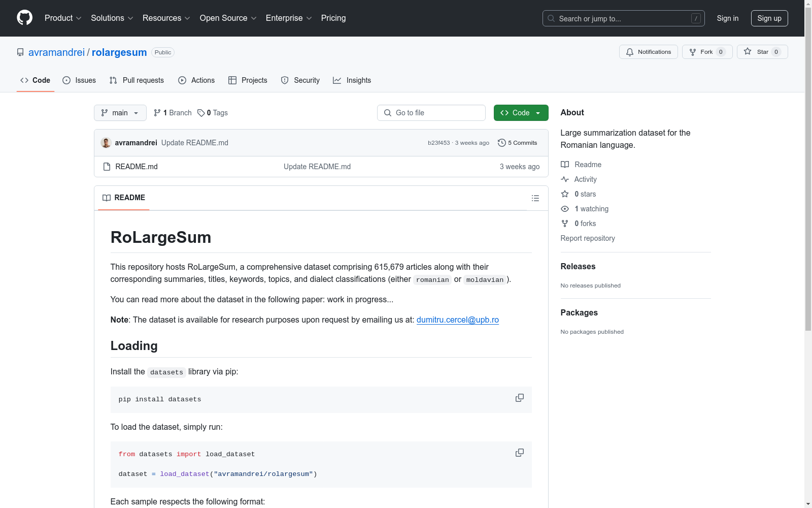Image resolution: width=812 pixels, height=508 pixels.
Task: Open the main branch selector dropdown
Action: click(x=120, y=113)
